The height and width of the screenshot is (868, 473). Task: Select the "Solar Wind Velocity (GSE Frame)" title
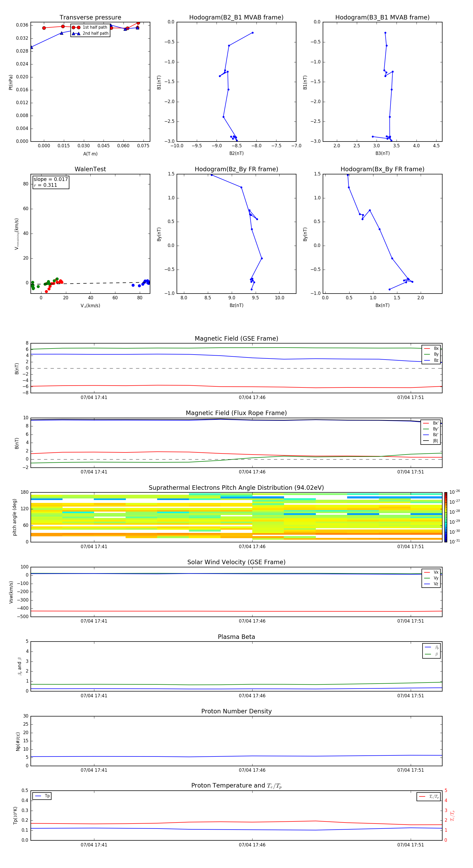point(236,562)
